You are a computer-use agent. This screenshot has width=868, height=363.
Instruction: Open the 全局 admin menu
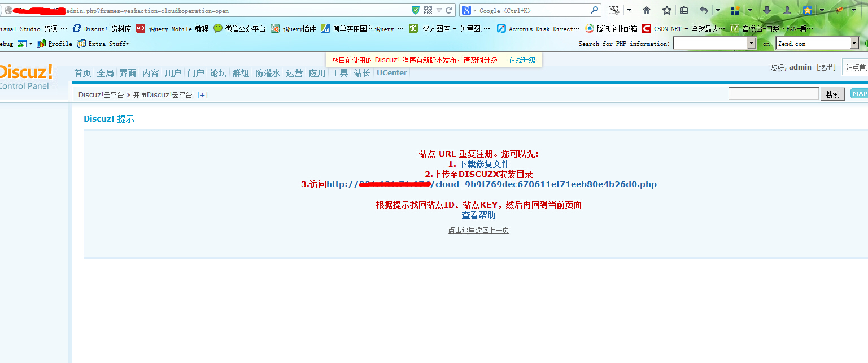(105, 73)
